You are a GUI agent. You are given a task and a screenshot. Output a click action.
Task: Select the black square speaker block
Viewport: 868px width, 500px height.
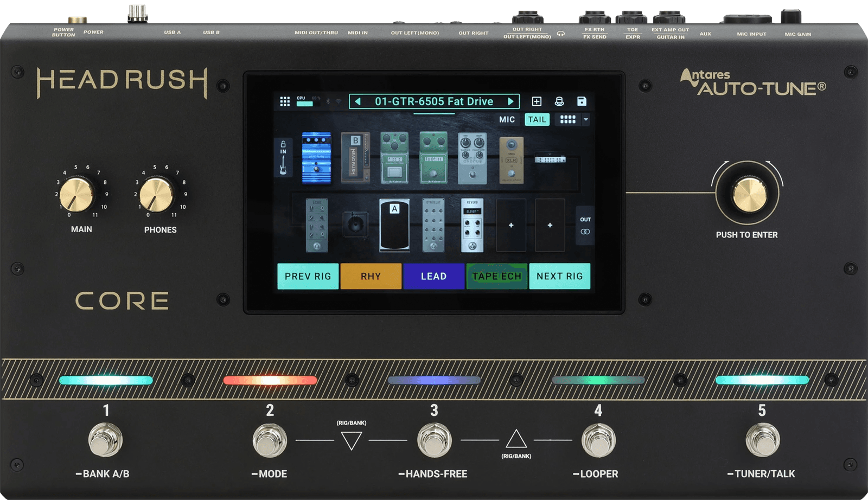pos(355,224)
